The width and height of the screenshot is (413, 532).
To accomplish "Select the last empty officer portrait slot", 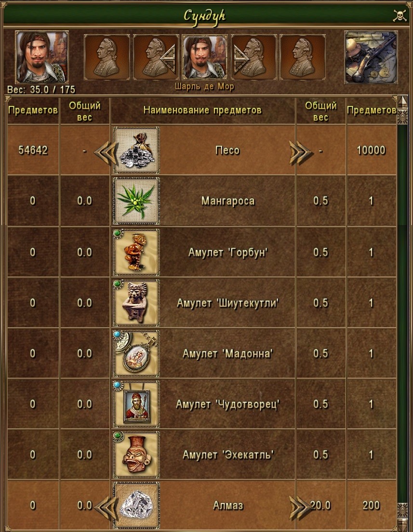I will pos(302,57).
